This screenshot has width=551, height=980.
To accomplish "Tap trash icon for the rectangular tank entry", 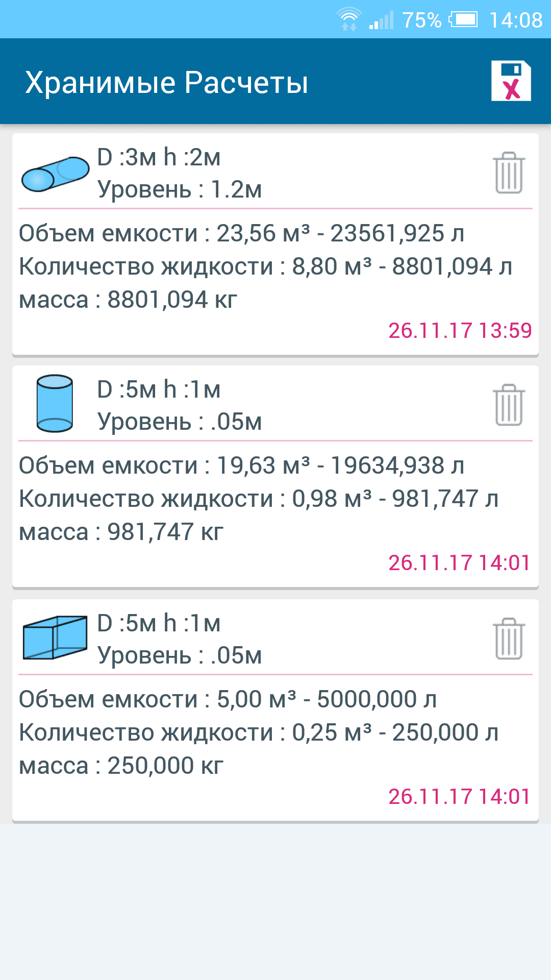I will click(509, 639).
